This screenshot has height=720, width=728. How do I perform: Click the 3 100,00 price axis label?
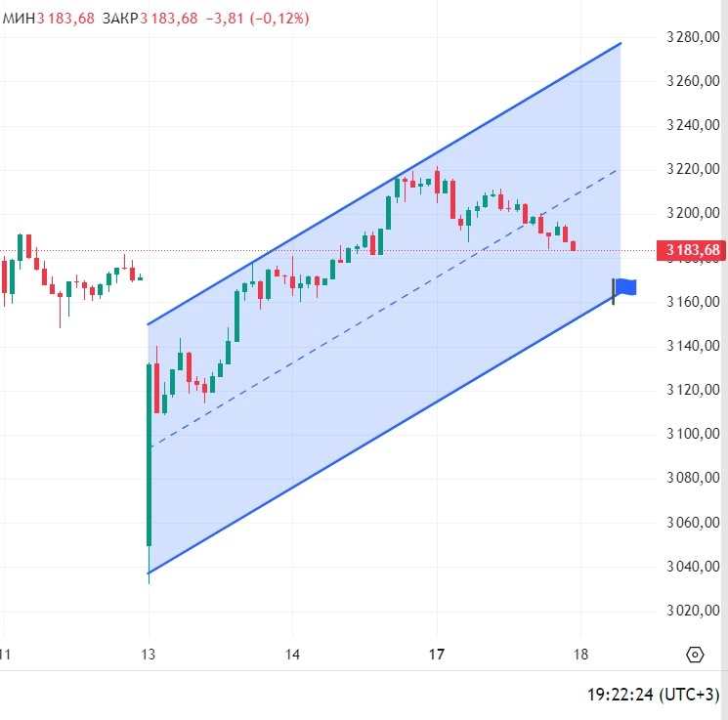(x=693, y=433)
